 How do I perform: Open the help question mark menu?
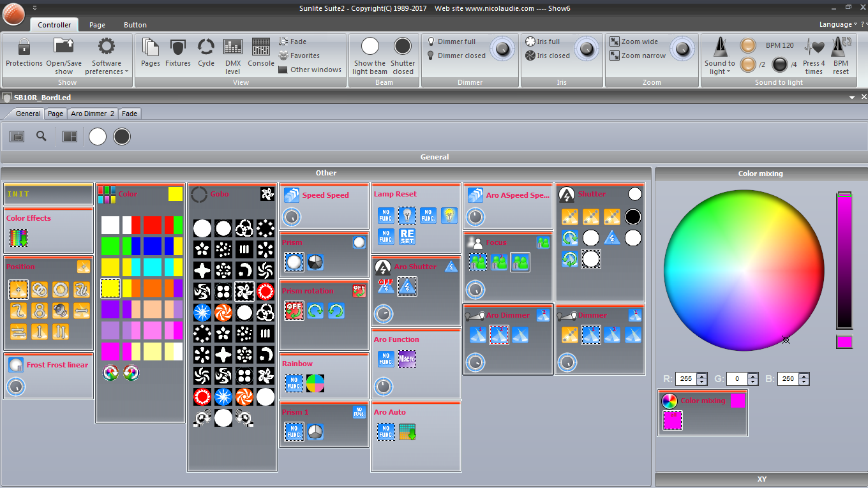[864, 24]
